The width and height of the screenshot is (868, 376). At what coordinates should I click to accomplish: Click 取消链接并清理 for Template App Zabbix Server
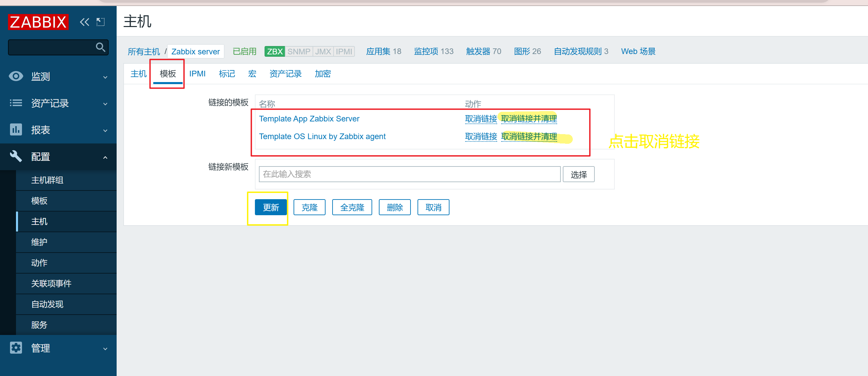[529, 119]
